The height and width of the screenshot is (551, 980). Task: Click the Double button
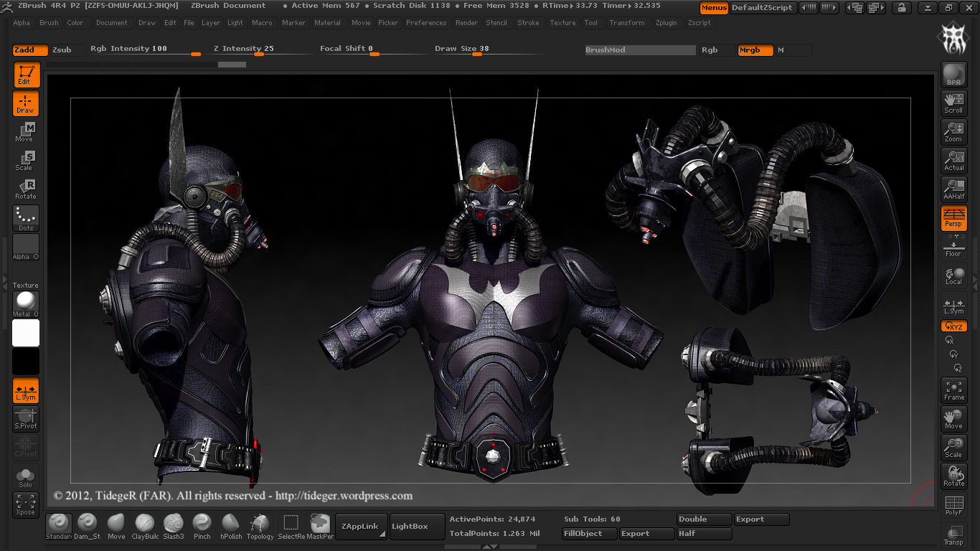[x=705, y=519]
